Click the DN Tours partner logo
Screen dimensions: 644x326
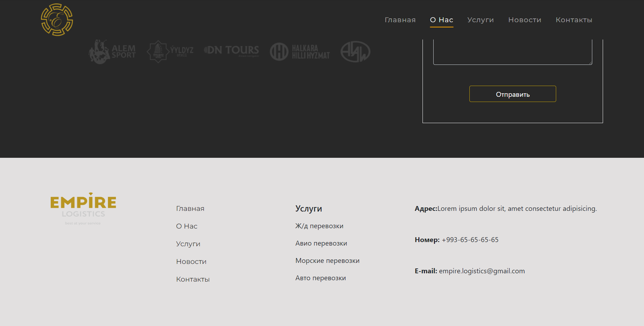(x=232, y=51)
